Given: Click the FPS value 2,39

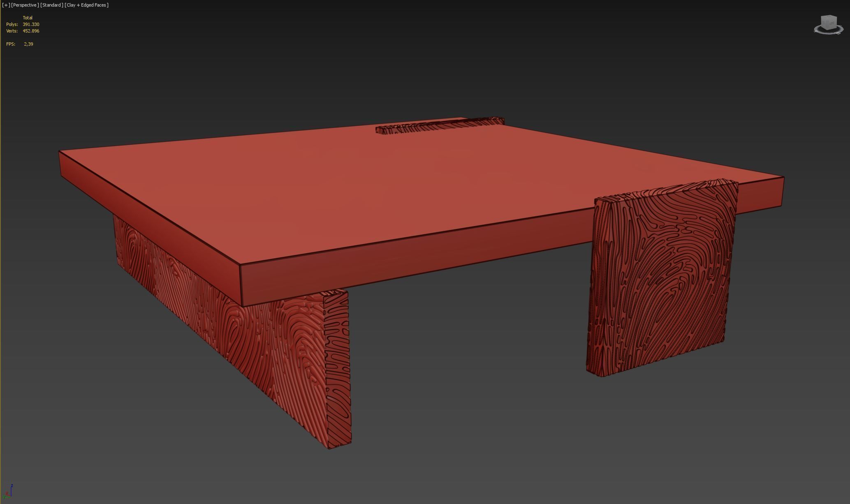Looking at the screenshot, I should tap(28, 44).
